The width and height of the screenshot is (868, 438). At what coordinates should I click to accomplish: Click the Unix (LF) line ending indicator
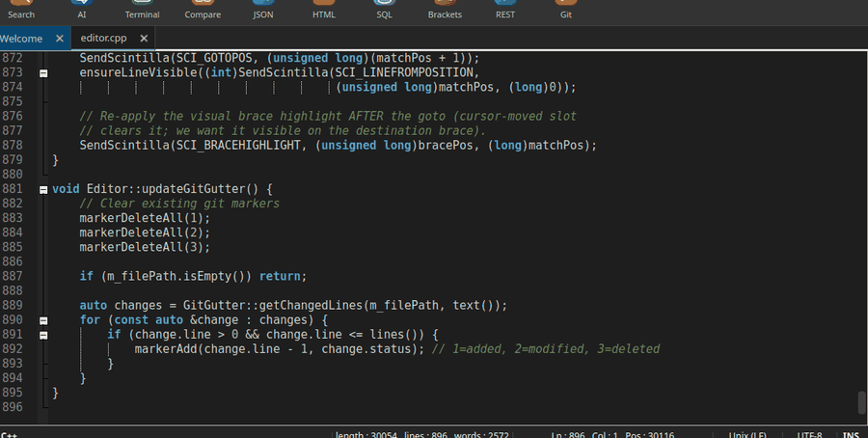point(747,435)
